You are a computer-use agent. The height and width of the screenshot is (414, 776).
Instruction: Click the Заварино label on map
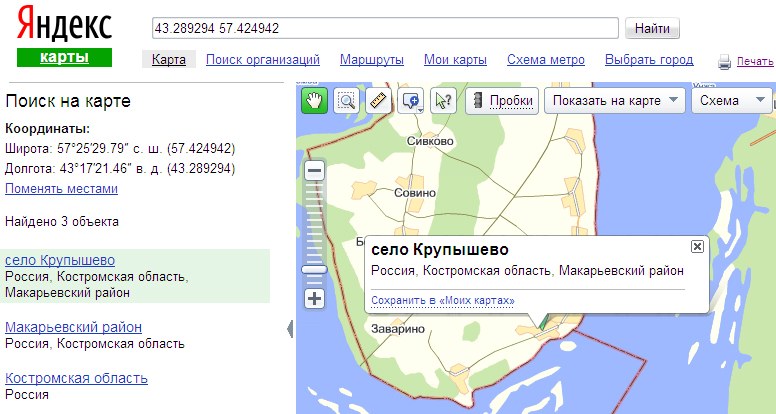coord(398,328)
